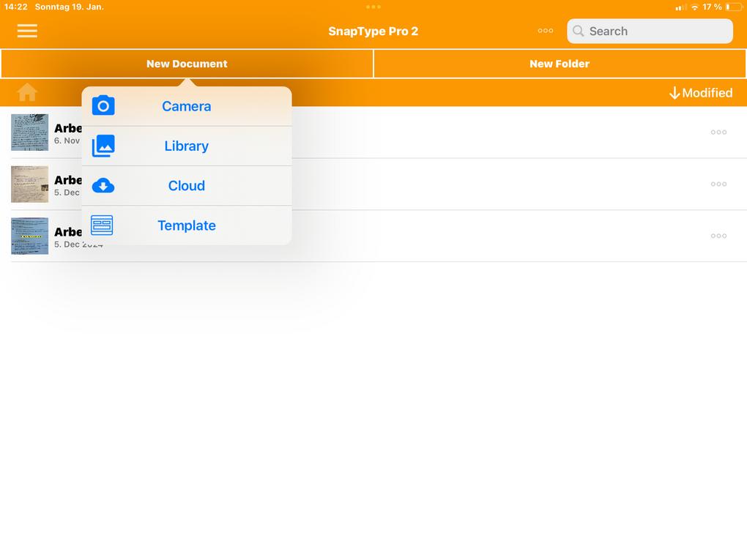Create a New Folder

click(x=560, y=64)
